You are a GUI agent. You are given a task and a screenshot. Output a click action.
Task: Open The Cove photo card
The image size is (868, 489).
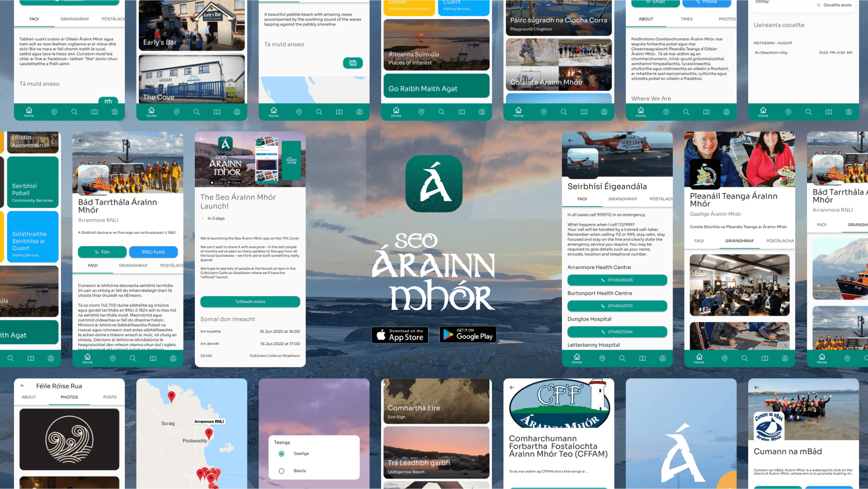coord(192,79)
